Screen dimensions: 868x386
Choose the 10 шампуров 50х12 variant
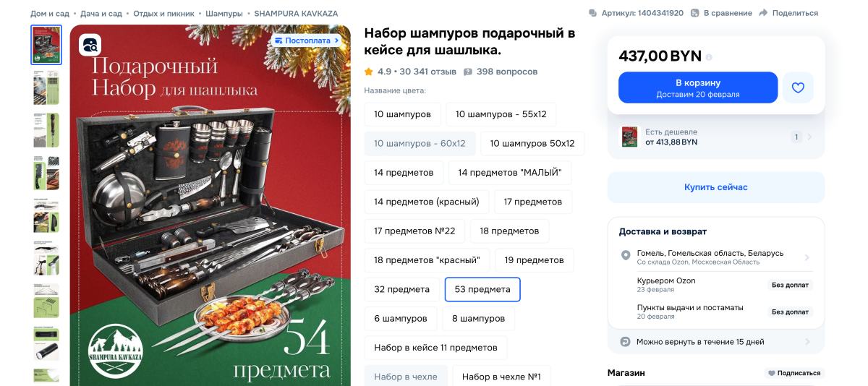(x=532, y=143)
